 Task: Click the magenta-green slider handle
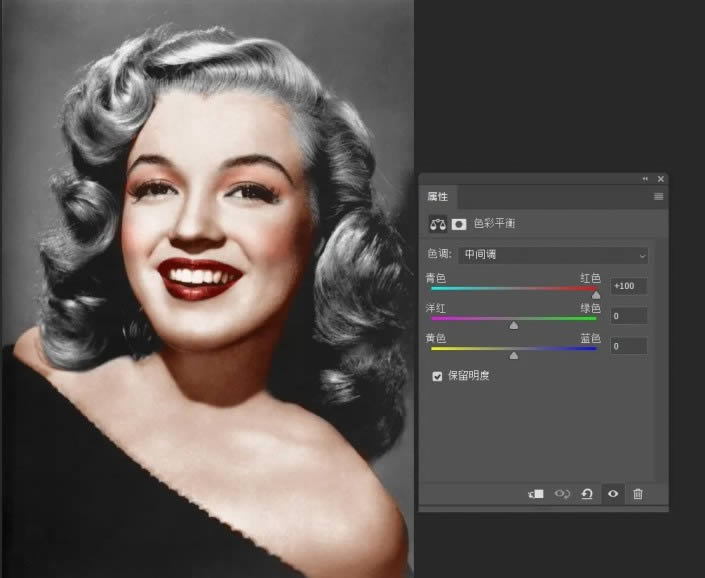[x=514, y=325]
